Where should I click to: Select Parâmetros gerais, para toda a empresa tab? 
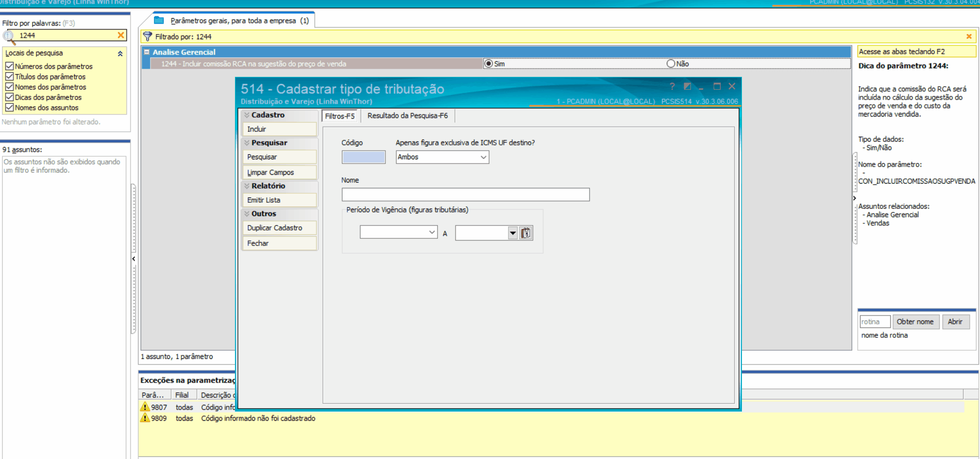[x=240, y=21]
